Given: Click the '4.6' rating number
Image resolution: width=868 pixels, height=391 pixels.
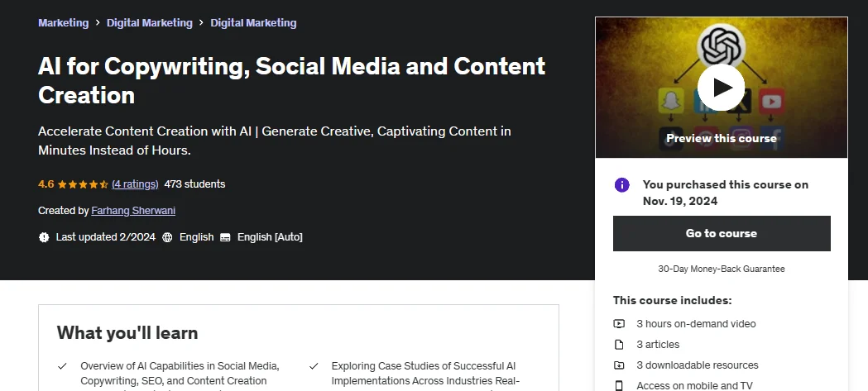Looking at the screenshot, I should point(46,184).
